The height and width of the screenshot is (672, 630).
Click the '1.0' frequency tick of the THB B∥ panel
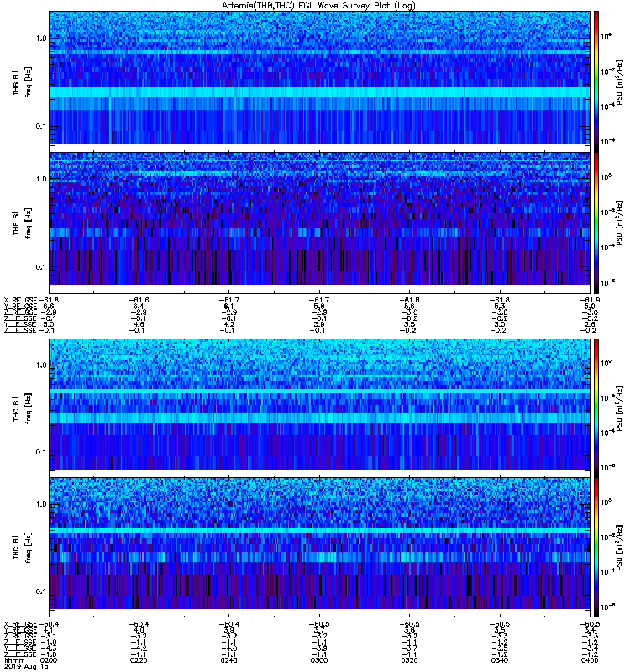(41, 179)
